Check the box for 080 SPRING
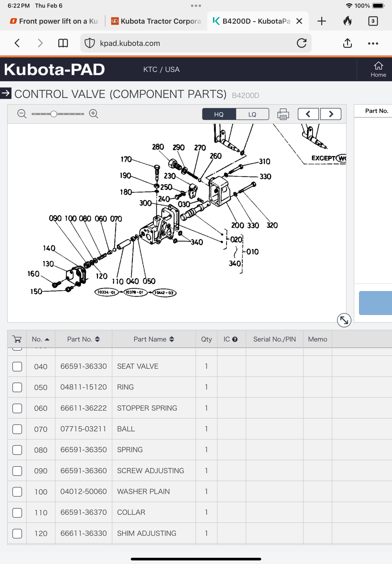Viewport: 392px width, 564px height. tap(17, 450)
